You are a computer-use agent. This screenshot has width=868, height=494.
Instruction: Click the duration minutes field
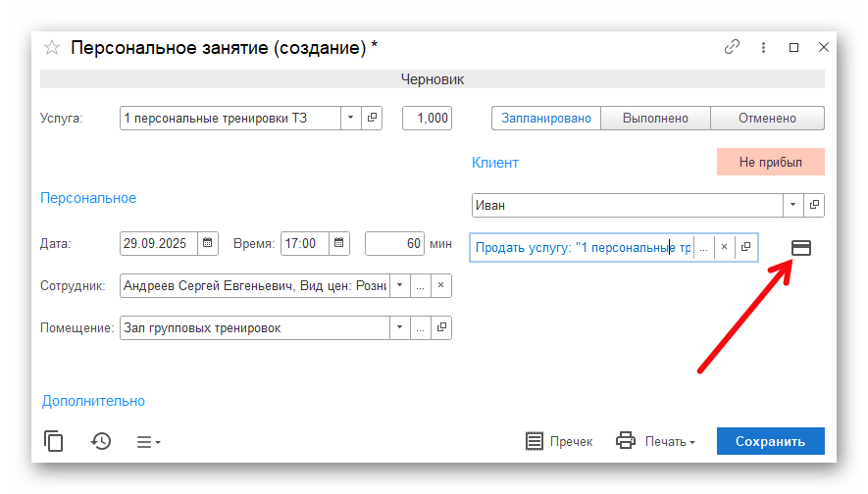394,243
